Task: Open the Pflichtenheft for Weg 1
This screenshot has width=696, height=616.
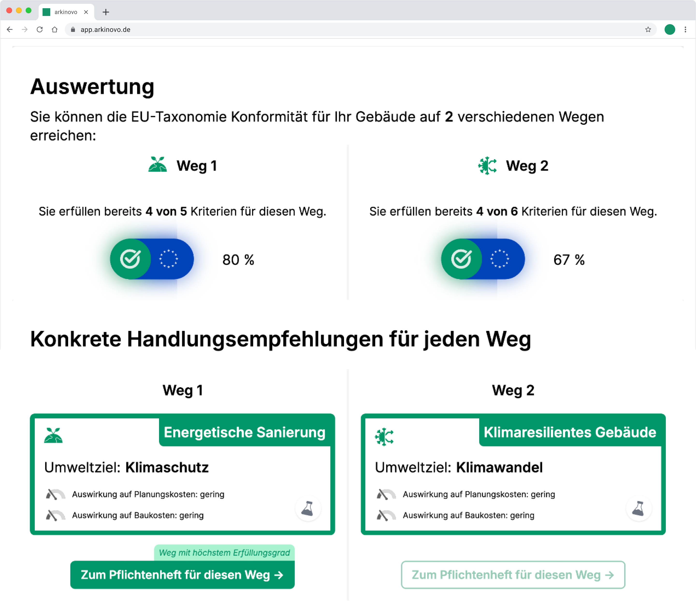Action: 182,575
